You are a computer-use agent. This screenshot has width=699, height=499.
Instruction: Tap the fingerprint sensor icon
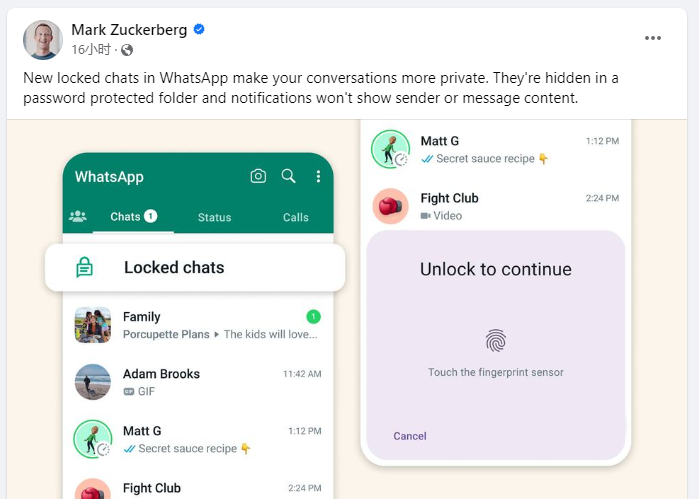[496, 341]
